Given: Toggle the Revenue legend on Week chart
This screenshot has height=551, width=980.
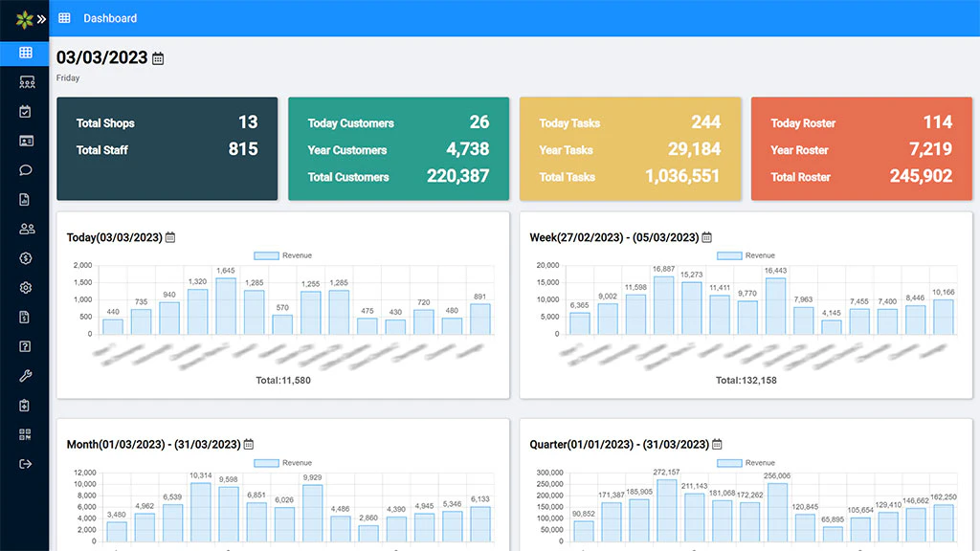Looking at the screenshot, I should (745, 255).
